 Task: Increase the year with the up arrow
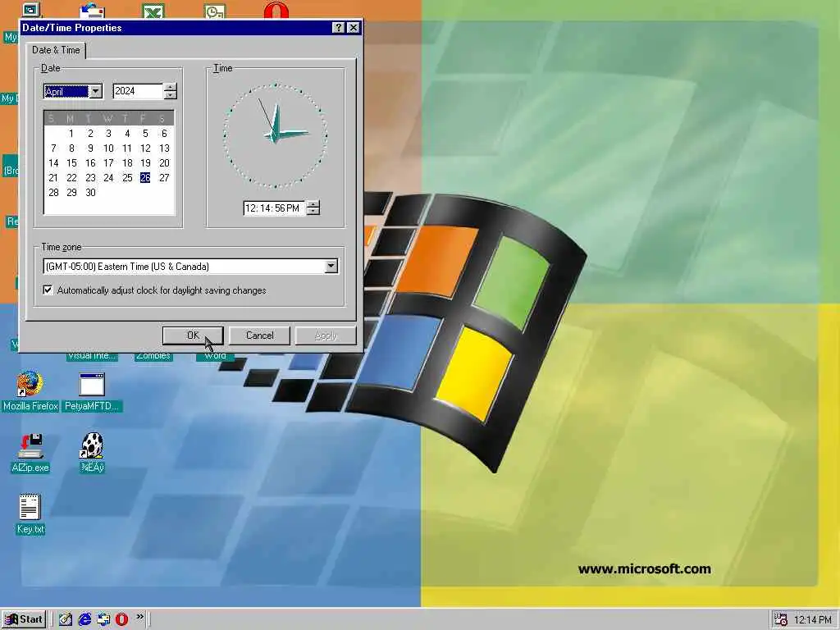click(x=170, y=87)
